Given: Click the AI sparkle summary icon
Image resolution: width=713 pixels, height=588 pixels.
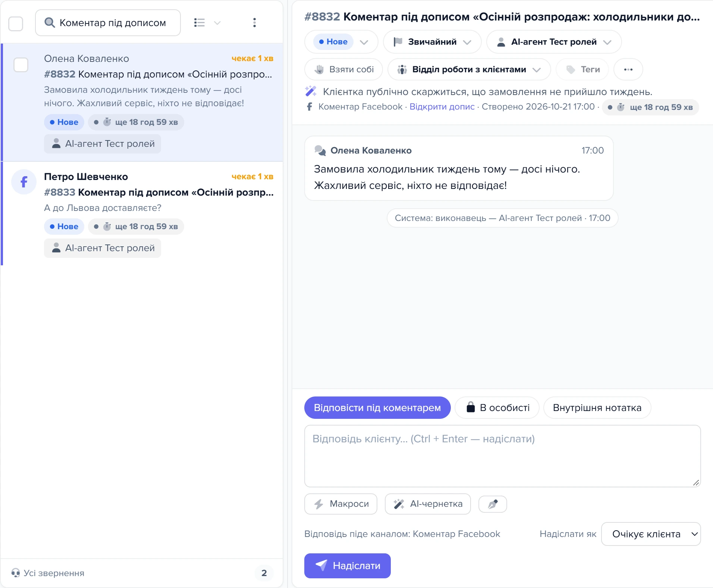Looking at the screenshot, I should (x=311, y=91).
